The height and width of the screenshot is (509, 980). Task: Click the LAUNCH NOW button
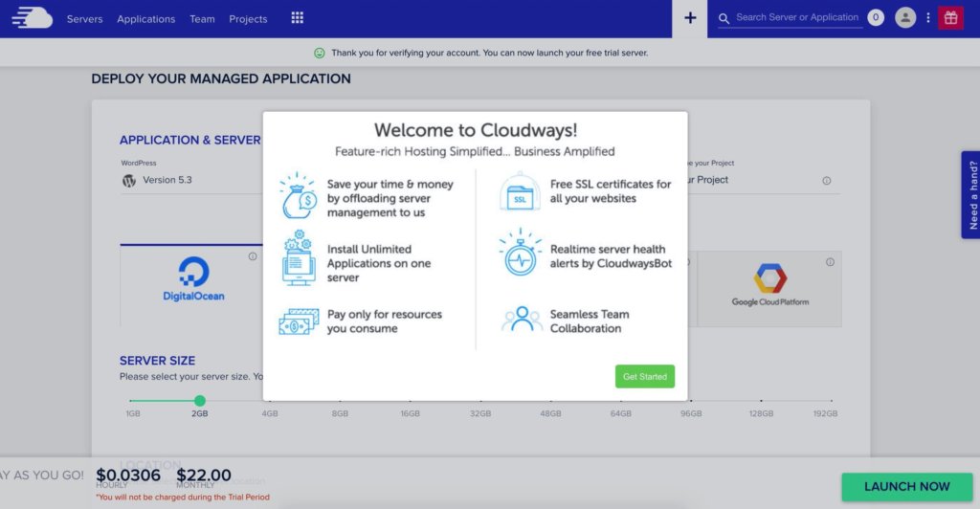point(907,487)
